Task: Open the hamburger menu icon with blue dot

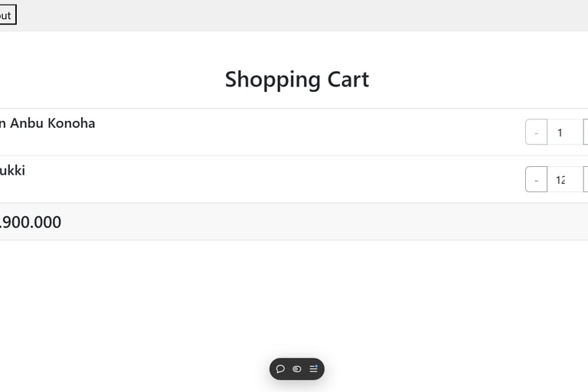Action: pos(313,369)
